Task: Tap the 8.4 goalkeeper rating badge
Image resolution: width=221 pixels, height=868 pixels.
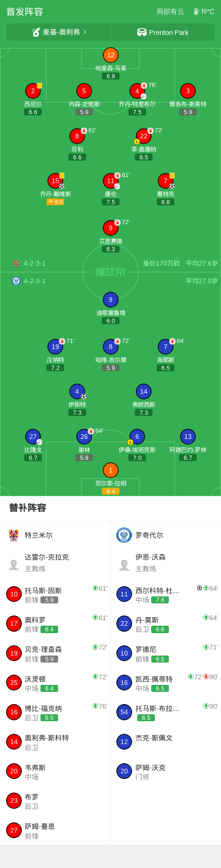Action: [111, 491]
